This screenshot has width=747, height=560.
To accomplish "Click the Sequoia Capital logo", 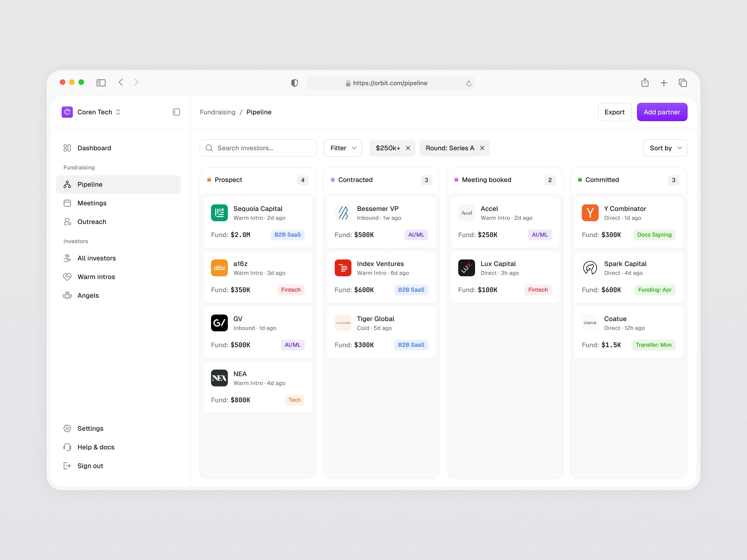I will [x=219, y=213].
